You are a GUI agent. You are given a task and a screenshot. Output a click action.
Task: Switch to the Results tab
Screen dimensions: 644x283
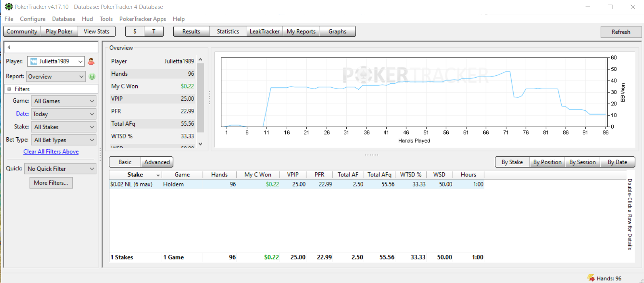click(191, 32)
